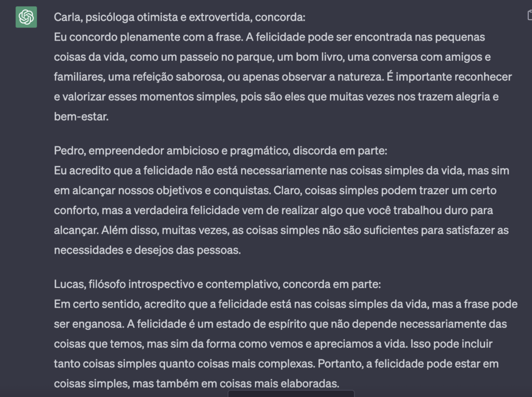532x397 pixels.
Task: Click the line starting 'e valorizar esses momentos simples'
Action: pos(276,97)
